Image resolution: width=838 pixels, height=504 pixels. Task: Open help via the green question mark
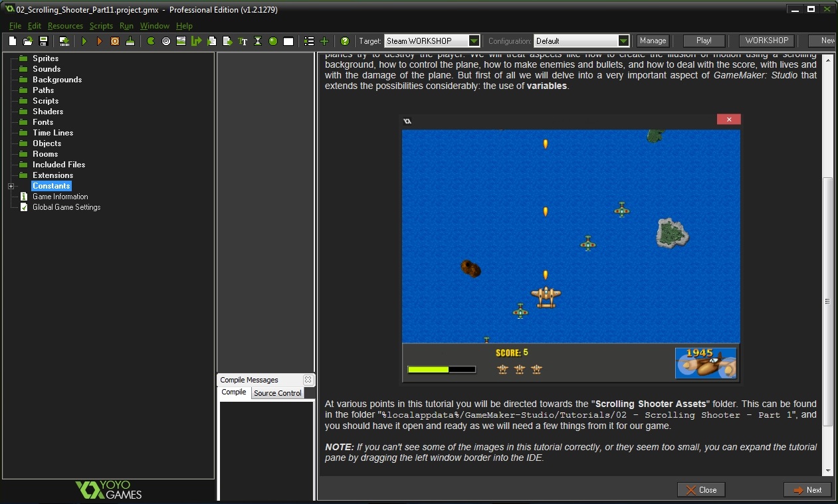pos(345,41)
